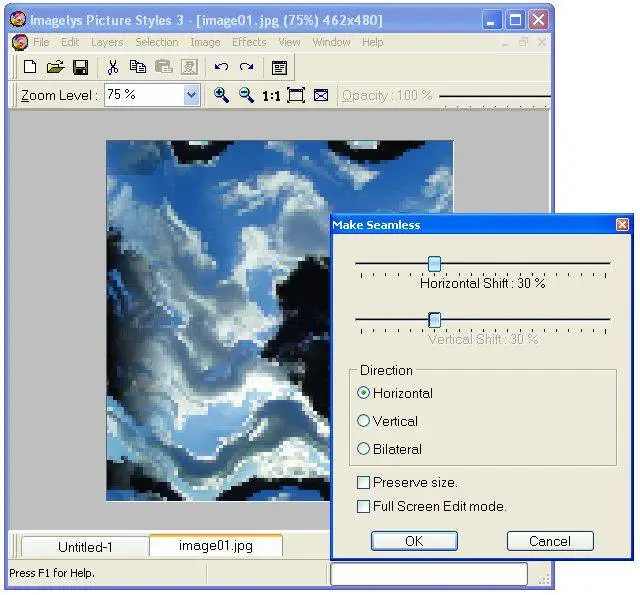Viewport: 640px width, 595px height.
Task: Close the Make Seamless dialog
Action: tap(622, 224)
